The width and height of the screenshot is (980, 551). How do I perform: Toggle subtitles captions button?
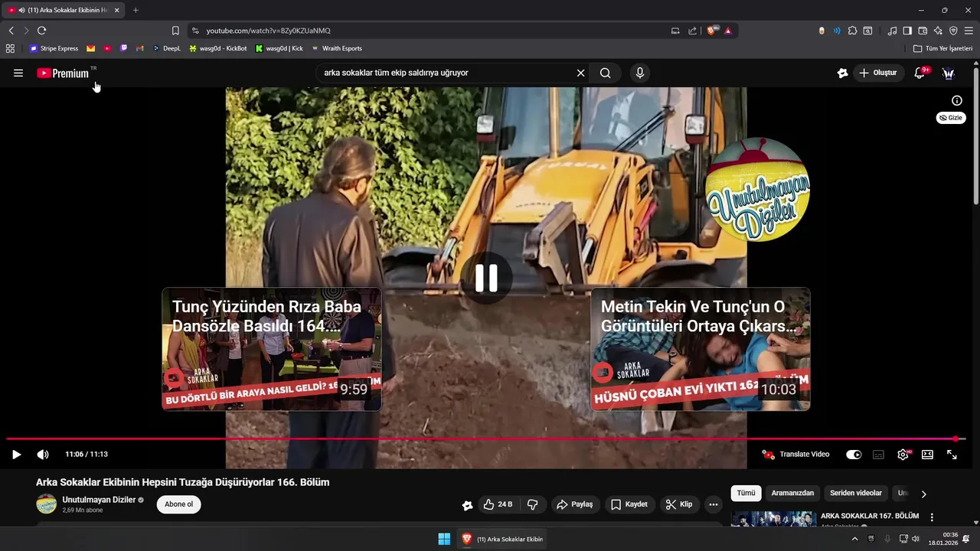pos(878,455)
